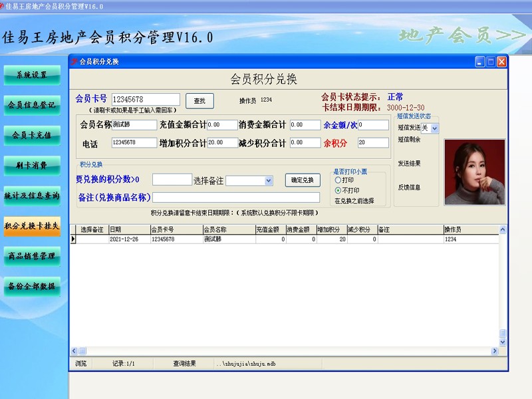Click the horizontal scrollbar right arrow
Screen dimensions: 532x399
[494, 351]
